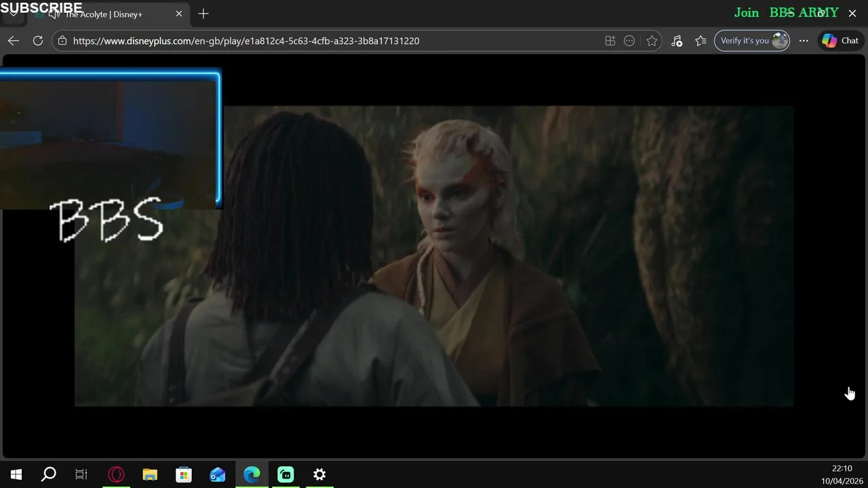Viewport: 868px width, 488px height.
Task: Mute the audio speaker icon on tab
Action: click(x=54, y=14)
